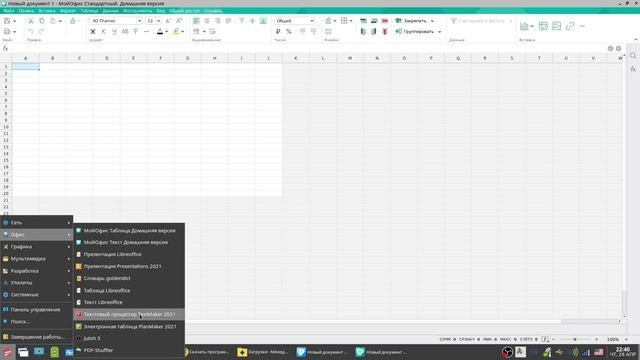This screenshot has width=640, height=360.
Task: Click the search magnifier in right sidebar
Action: (633, 56)
